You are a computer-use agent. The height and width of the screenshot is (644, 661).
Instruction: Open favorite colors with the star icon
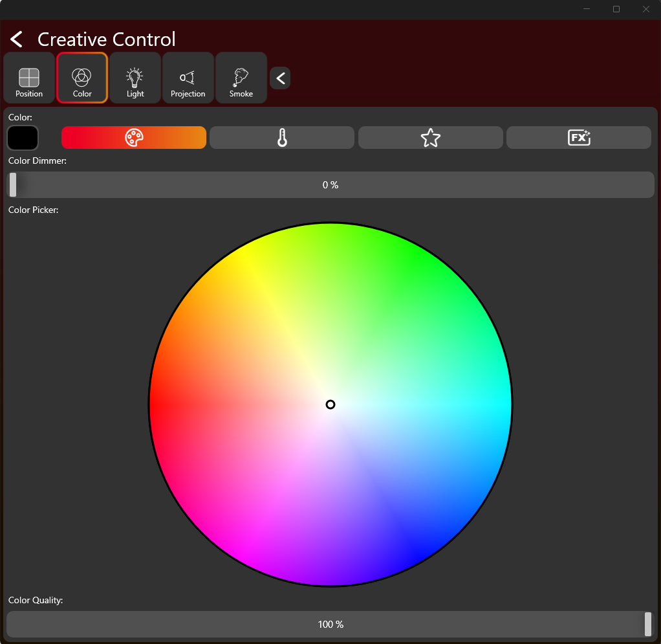(430, 138)
